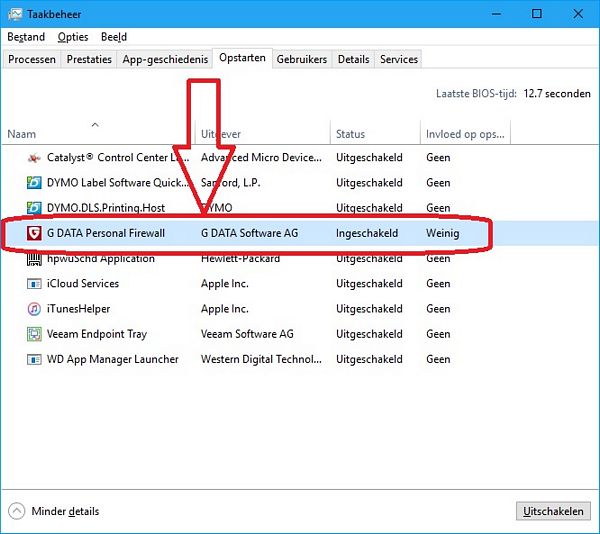Select the hpwuSchd Application entry name
This screenshot has height=534, width=600.
coord(101,258)
